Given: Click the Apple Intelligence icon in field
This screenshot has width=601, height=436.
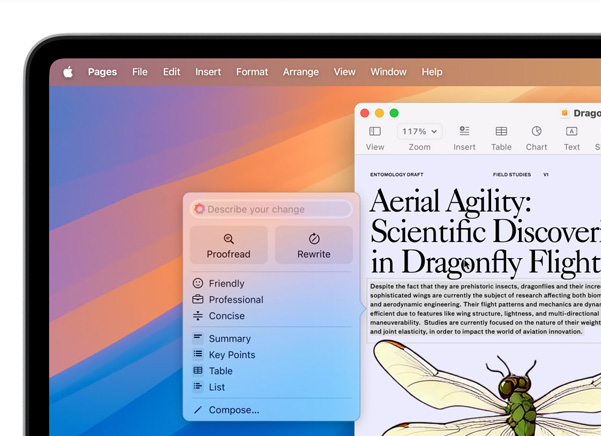Looking at the screenshot, I should pos(199,209).
